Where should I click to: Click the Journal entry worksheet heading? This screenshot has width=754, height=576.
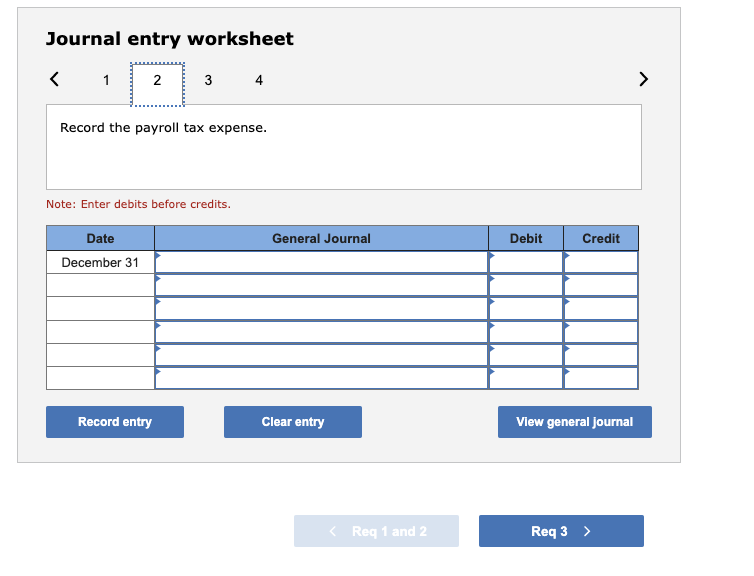pos(169,39)
